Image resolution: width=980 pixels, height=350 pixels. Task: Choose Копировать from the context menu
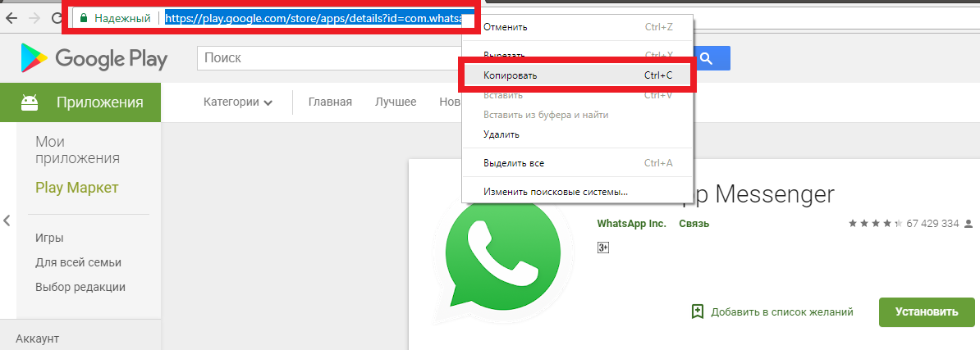pyautogui.click(x=577, y=75)
